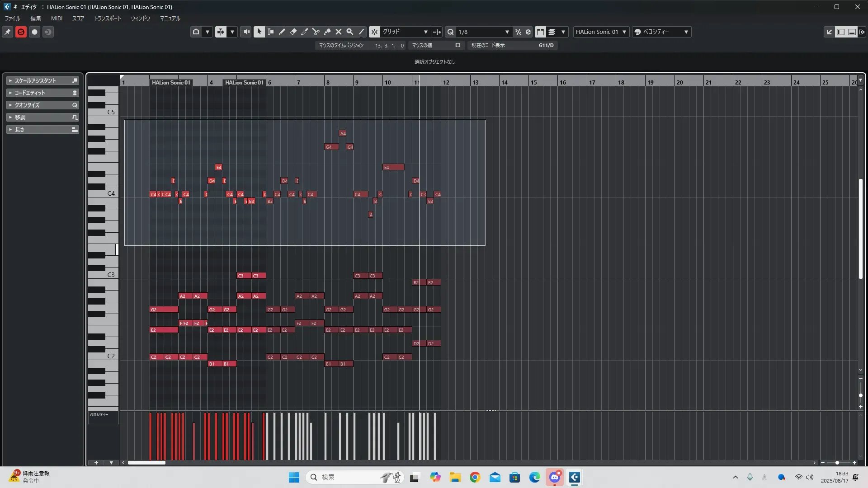Toggle Solo Editor button
Screen dimensions: 868x488
pyautogui.click(x=21, y=32)
